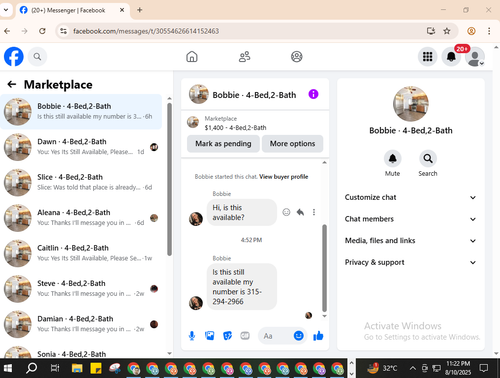Open the Facebook menu grid icon
Image resolution: width=500 pixels, height=378 pixels.
pos(427,57)
